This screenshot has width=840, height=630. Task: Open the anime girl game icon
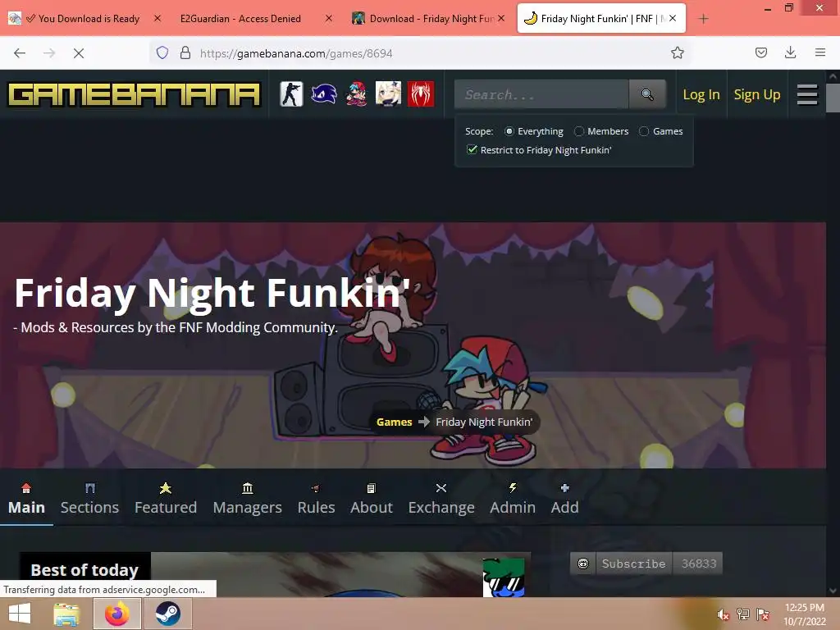point(388,94)
